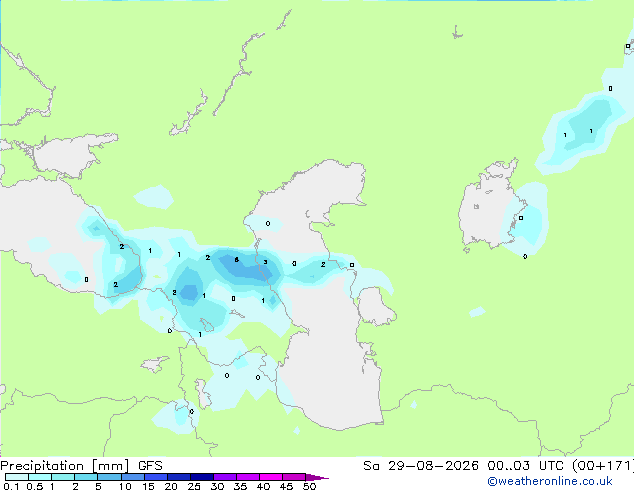Click the '50' legend scale label
This screenshot has height=490, width=634.
click(309, 486)
